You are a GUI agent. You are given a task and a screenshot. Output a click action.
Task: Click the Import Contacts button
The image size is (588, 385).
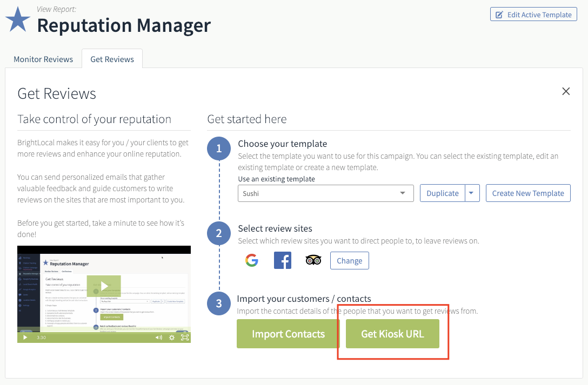[288, 334]
